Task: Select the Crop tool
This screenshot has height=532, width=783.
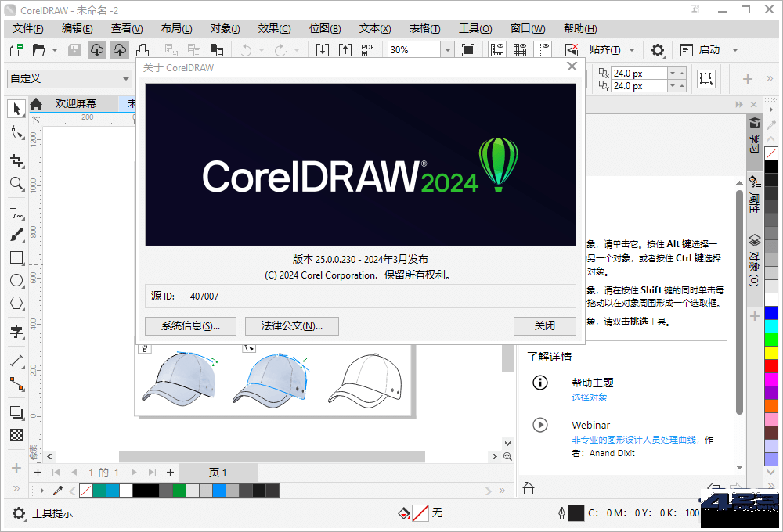Action: point(16,160)
